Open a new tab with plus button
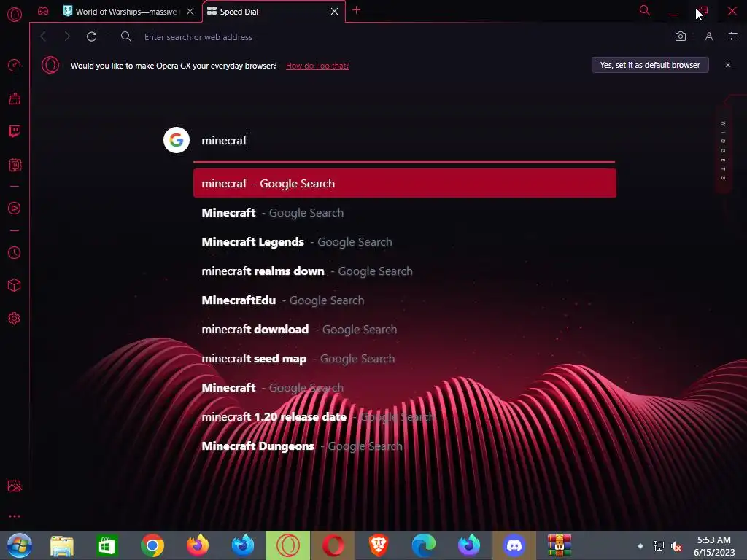This screenshot has width=747, height=560. pos(356,10)
